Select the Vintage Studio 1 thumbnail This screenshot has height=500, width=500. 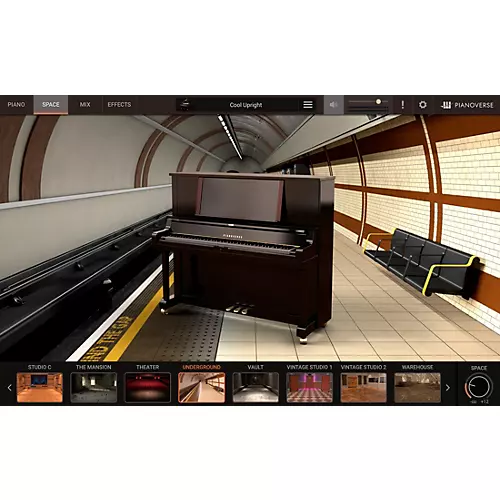point(310,388)
